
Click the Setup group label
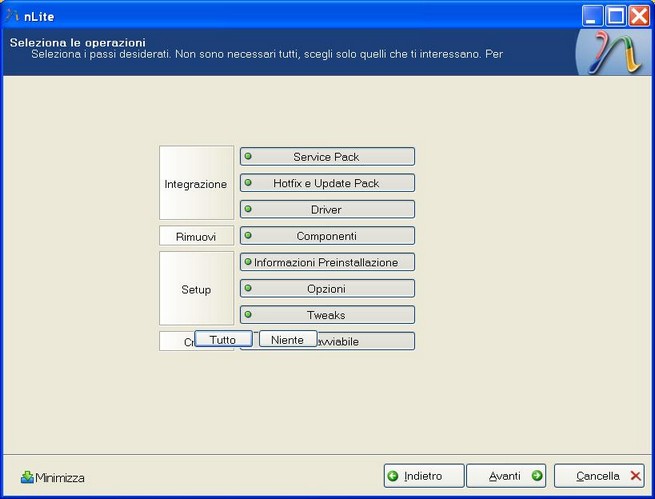click(196, 289)
